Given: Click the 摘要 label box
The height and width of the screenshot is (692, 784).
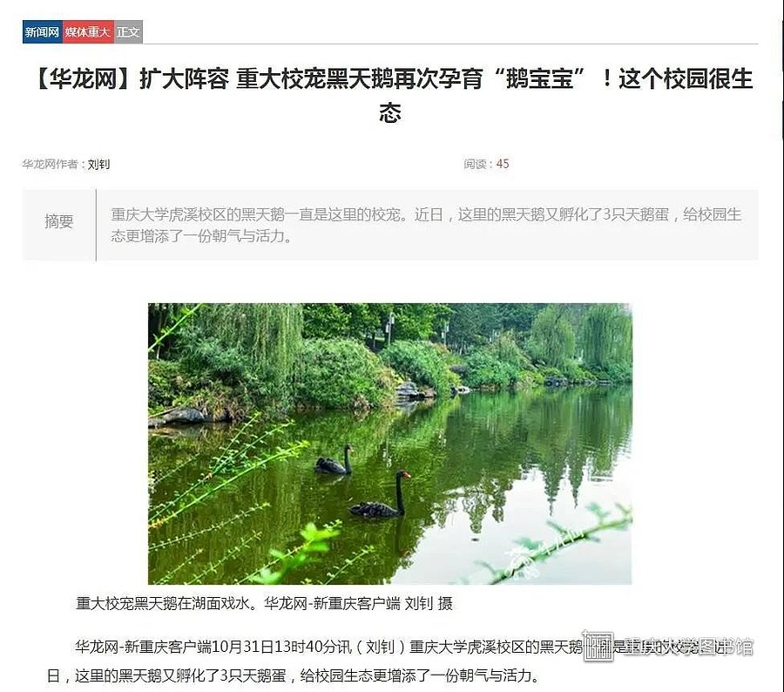Looking at the screenshot, I should (59, 225).
